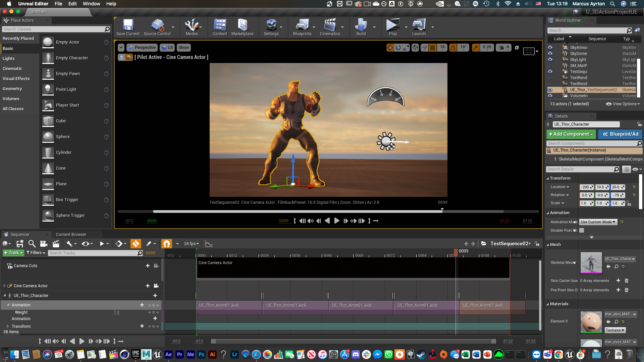Click the Build toolbar icon
The image size is (644, 362).
click(x=361, y=27)
